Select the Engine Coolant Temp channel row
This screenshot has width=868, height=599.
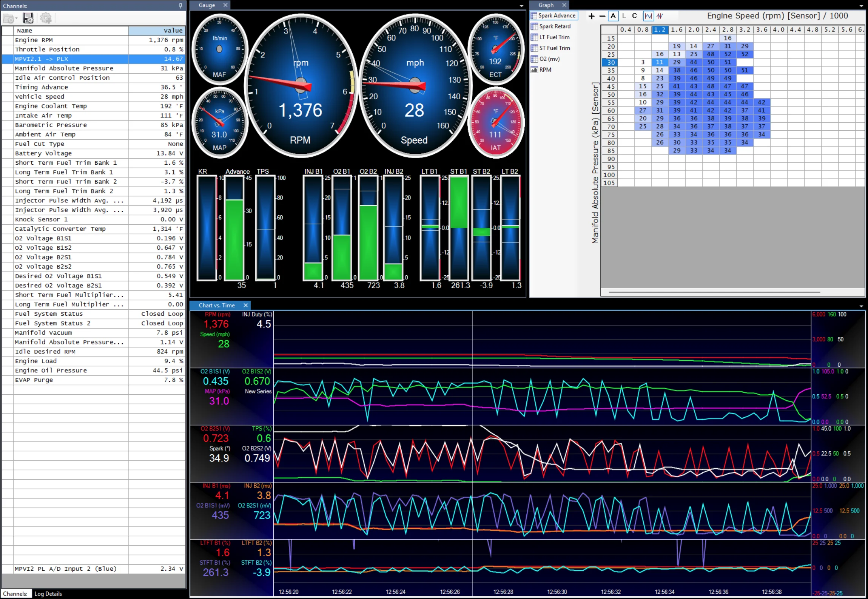[x=94, y=106]
